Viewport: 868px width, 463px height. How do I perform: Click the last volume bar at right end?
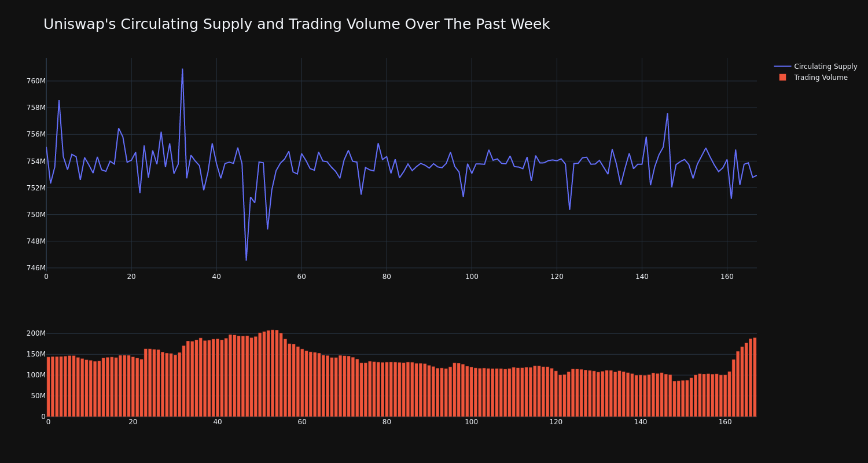click(755, 377)
